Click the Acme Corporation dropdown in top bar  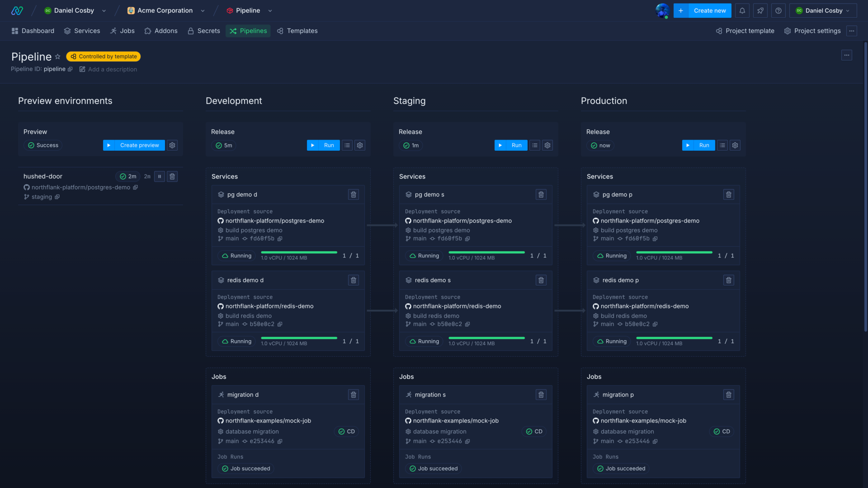pyautogui.click(x=166, y=11)
